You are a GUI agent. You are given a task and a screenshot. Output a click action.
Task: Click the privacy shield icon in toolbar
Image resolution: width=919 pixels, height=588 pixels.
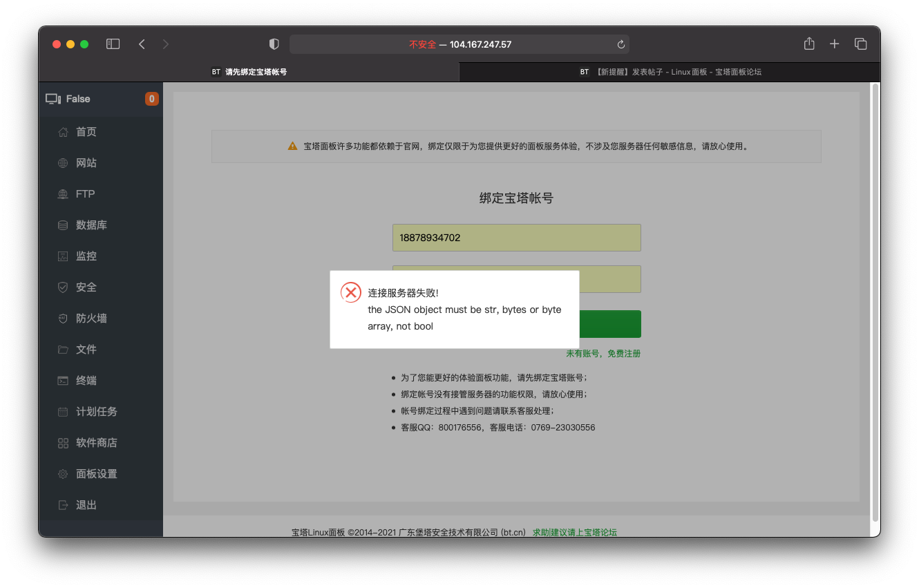[x=274, y=44]
